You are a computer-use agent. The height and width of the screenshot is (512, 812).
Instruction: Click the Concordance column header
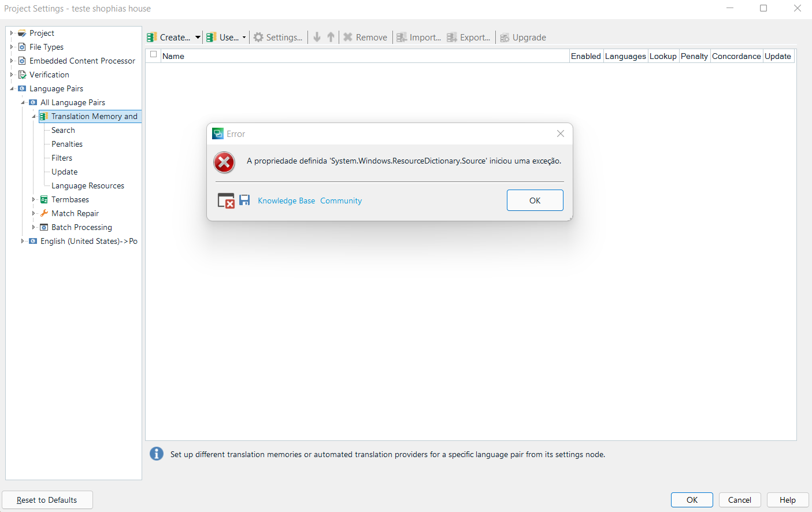pyautogui.click(x=736, y=56)
